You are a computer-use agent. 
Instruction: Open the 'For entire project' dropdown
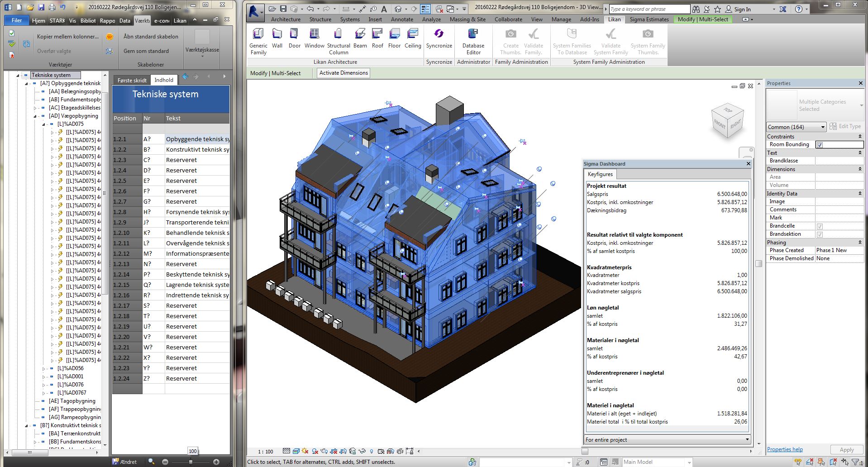[x=667, y=439]
